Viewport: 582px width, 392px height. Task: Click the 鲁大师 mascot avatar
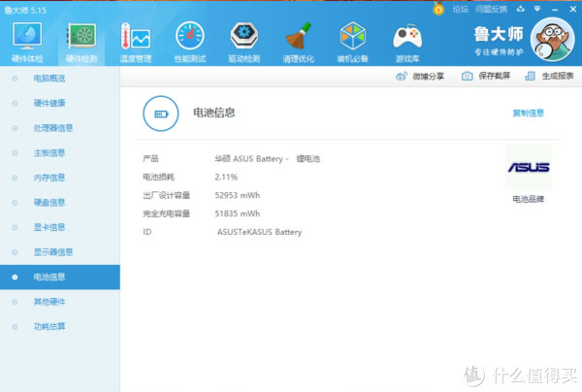pyautogui.click(x=552, y=40)
